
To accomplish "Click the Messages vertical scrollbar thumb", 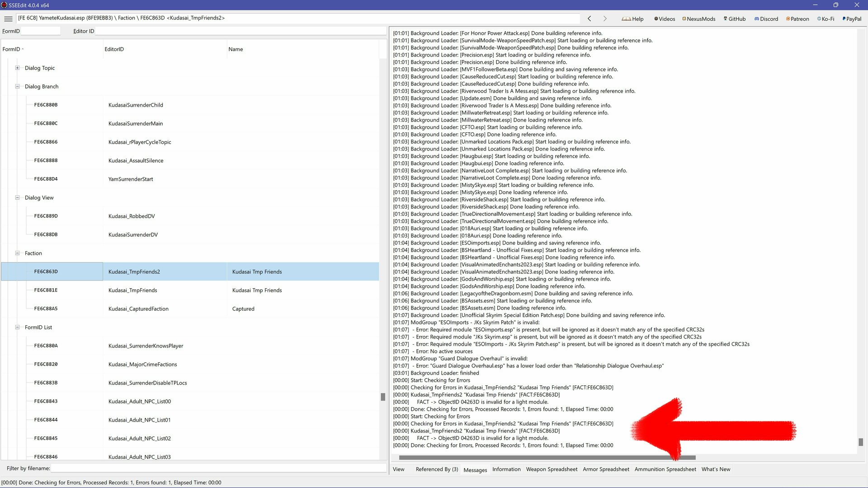I will tap(861, 442).
